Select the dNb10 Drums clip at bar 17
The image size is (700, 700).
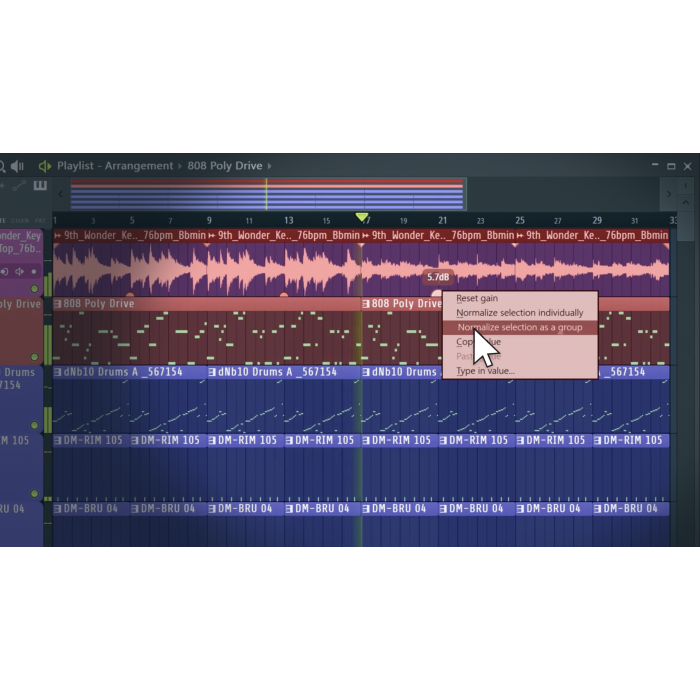[402, 372]
